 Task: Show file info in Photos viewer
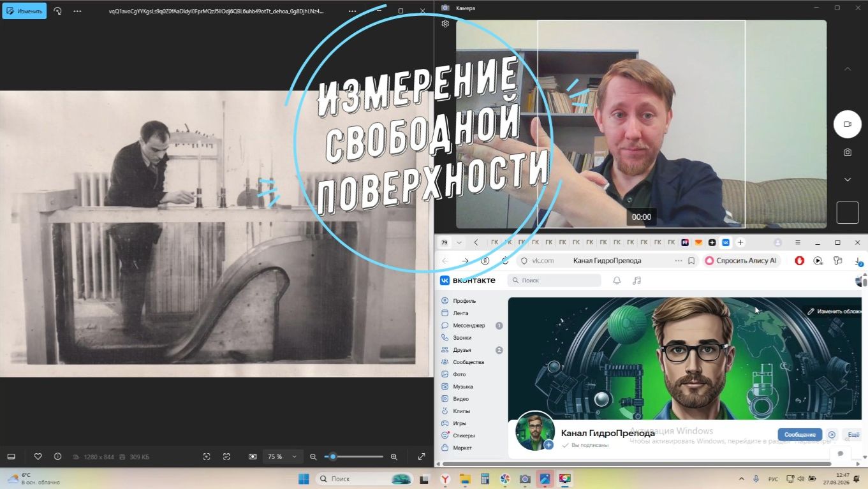[58, 456]
